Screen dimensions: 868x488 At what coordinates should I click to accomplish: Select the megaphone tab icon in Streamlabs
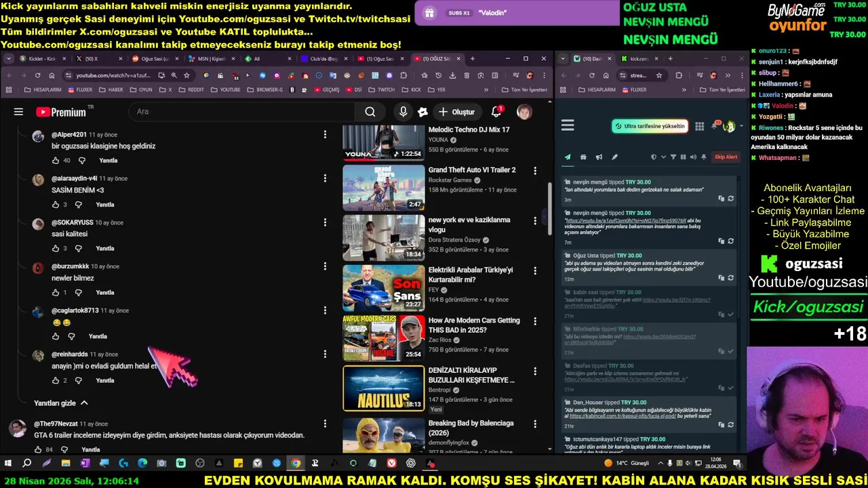pos(599,157)
